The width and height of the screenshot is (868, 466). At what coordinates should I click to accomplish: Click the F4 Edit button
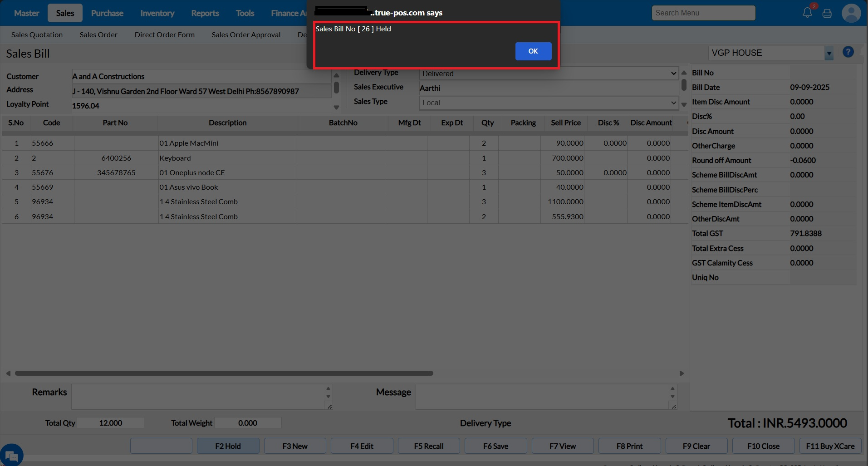tap(362, 446)
